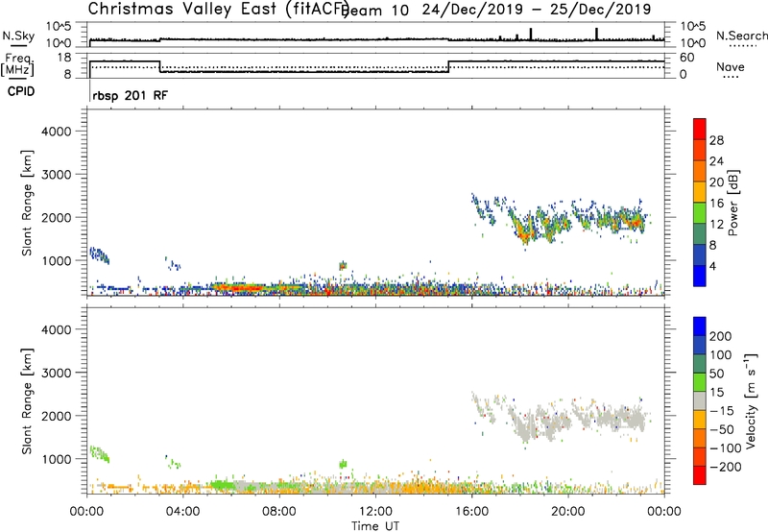Click the 'Slant Range [km]' label of the power panel
Viewport: 768px width, 532px height.
click(x=27, y=203)
